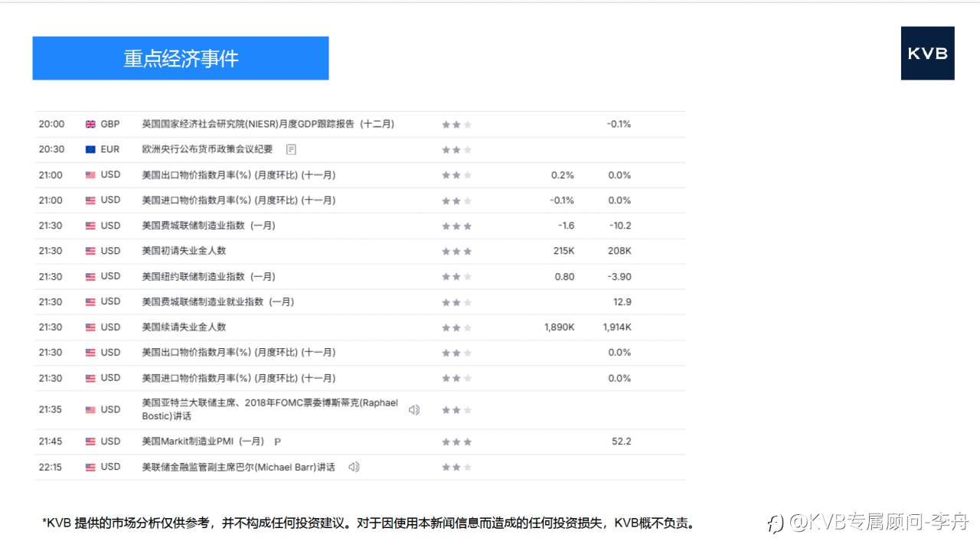Click the KVB logo in top right
Viewport: 980px width, 554px height.
pos(927,54)
